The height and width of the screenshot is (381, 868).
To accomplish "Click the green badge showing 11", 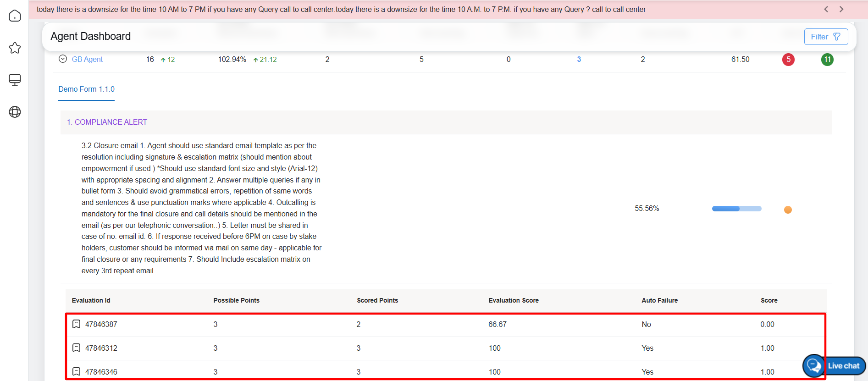I will 827,60.
